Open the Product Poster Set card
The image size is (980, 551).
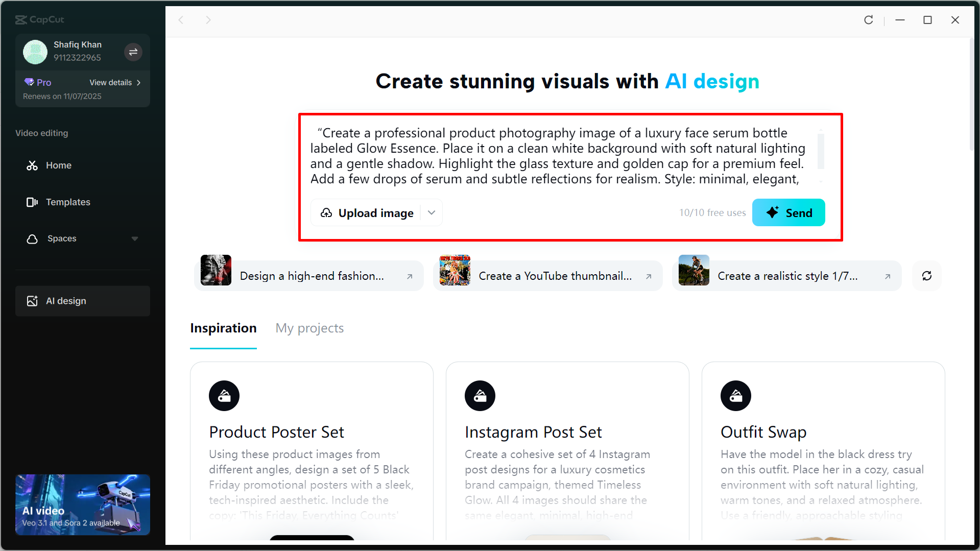pos(312,451)
